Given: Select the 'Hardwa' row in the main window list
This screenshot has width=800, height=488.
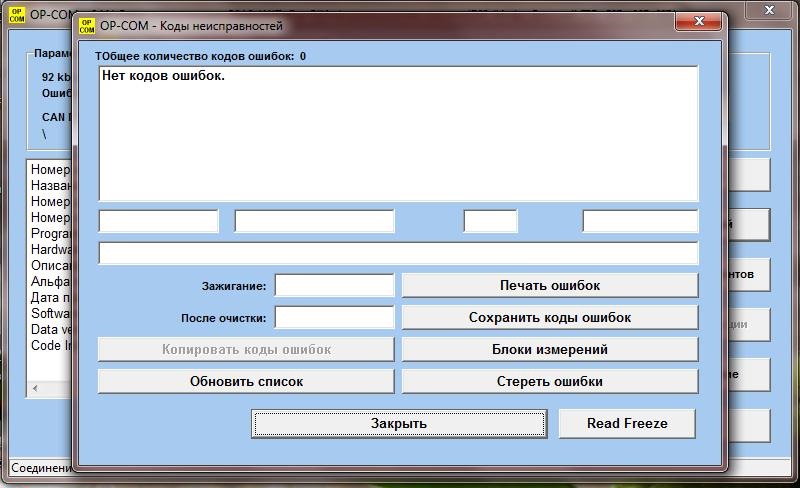Looking at the screenshot, I should (x=51, y=250).
